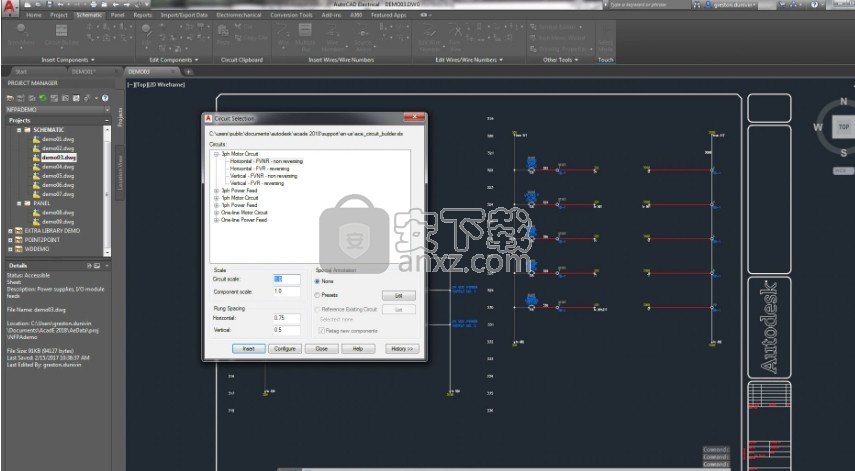Click the Icon Menu tool in ribbon
Viewport: 855px width, 471px height.
coord(21,35)
